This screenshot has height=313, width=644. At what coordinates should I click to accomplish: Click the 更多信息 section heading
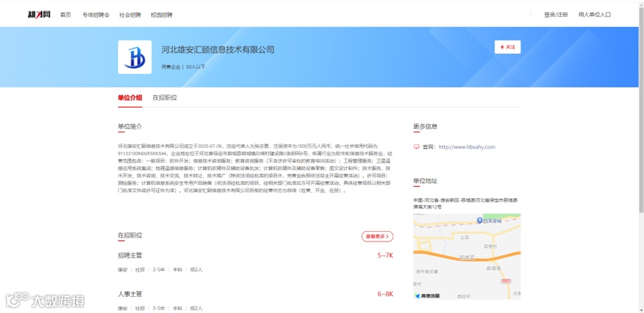(426, 126)
